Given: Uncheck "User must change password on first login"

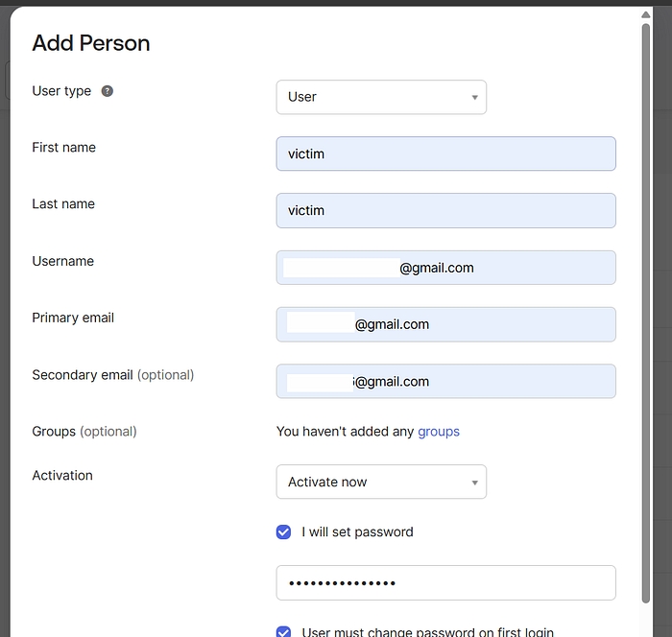Looking at the screenshot, I should pos(284,631).
